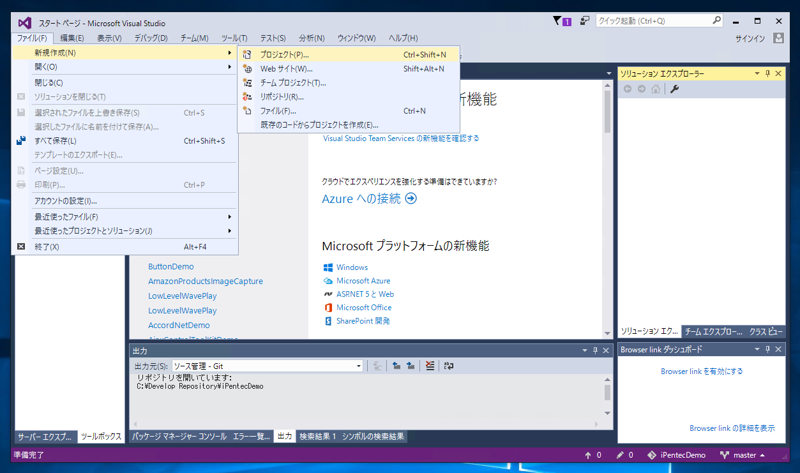Click Solution Explorer forward navigation icon
The image size is (800, 473).
tap(641, 89)
